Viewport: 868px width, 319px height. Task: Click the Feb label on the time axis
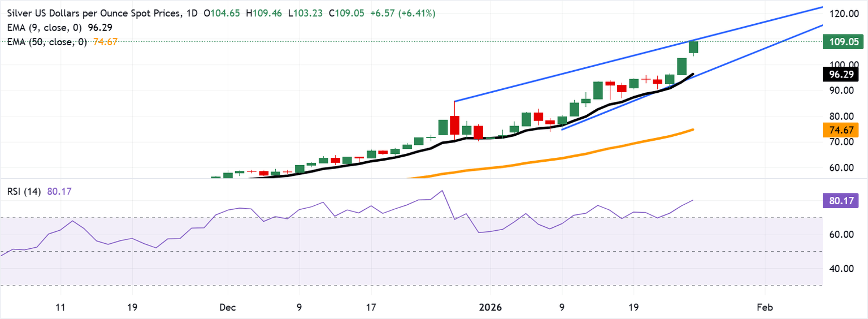[x=764, y=307]
